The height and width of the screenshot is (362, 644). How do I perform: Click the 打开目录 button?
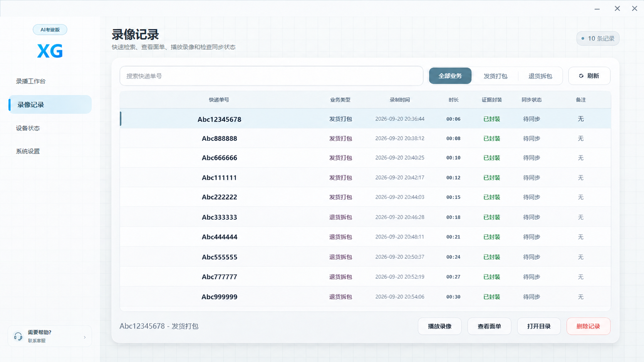[x=539, y=326]
